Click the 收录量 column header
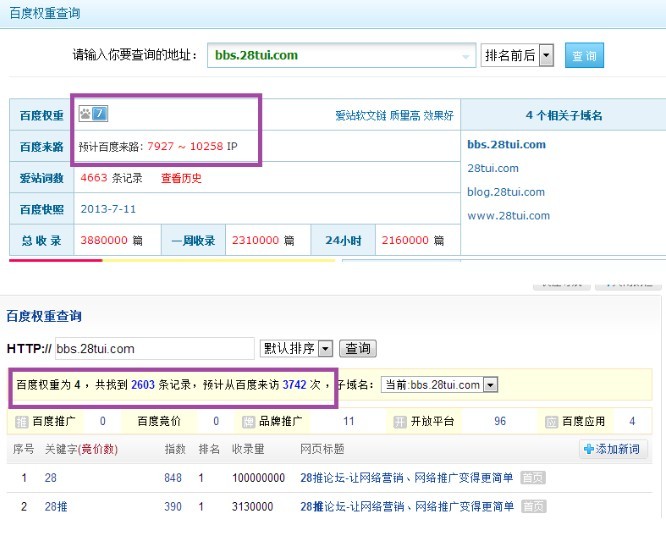Screen dimensions: 666x542 pyautogui.click(x=248, y=449)
